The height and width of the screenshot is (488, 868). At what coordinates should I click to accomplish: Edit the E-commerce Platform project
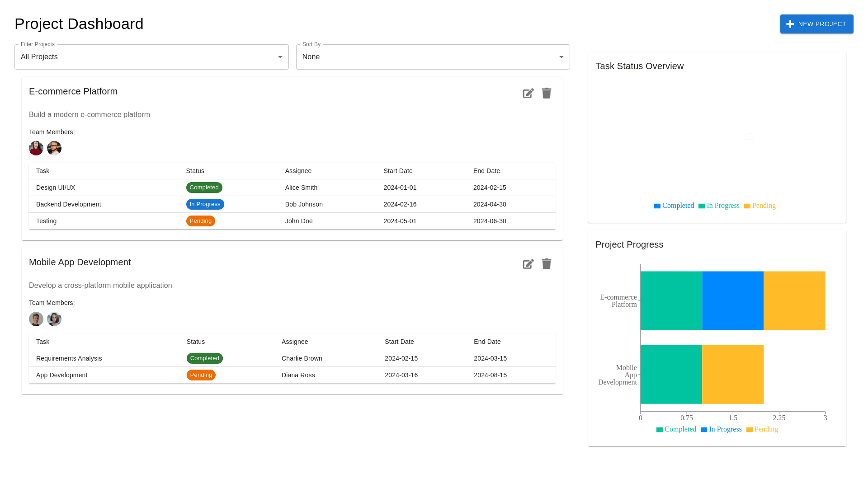(x=528, y=93)
